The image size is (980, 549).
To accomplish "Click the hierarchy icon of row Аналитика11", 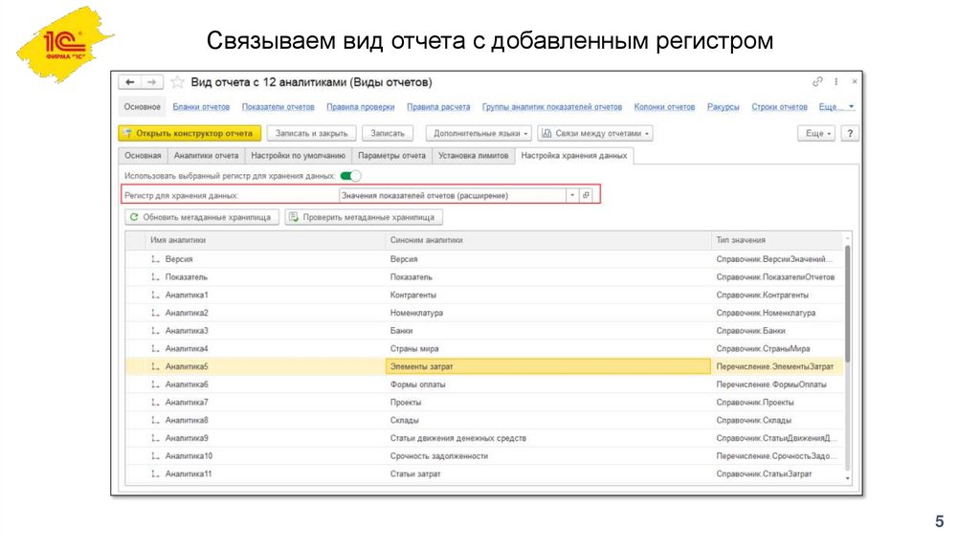I will (155, 474).
